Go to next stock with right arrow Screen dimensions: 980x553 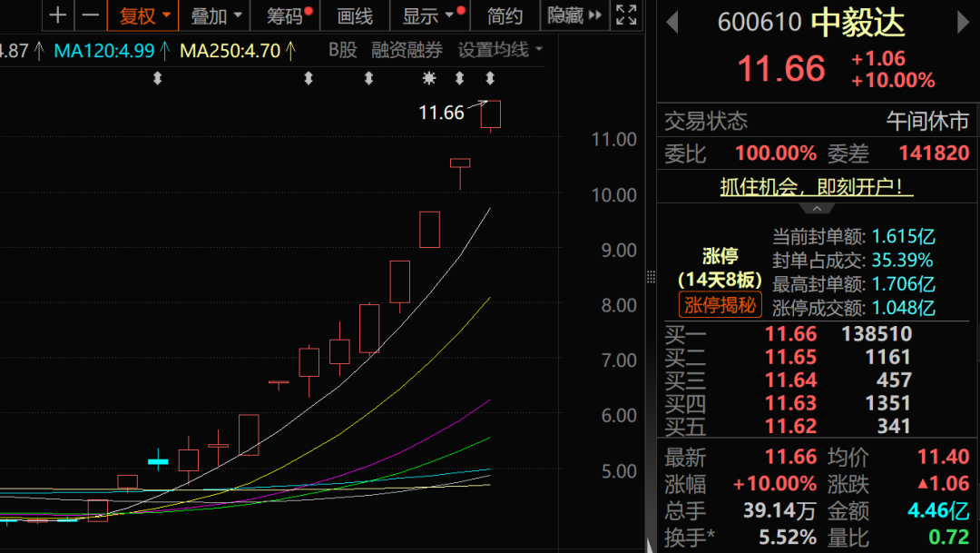point(963,23)
